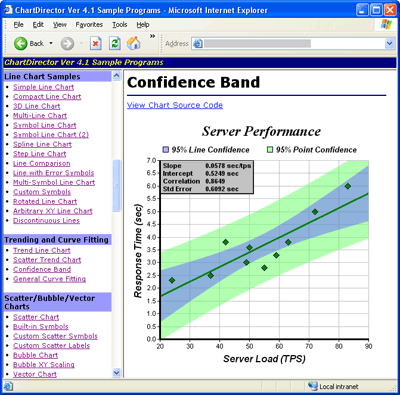The width and height of the screenshot is (400, 395).
Task: Open General Curve Fitting sample
Action: [x=49, y=279]
